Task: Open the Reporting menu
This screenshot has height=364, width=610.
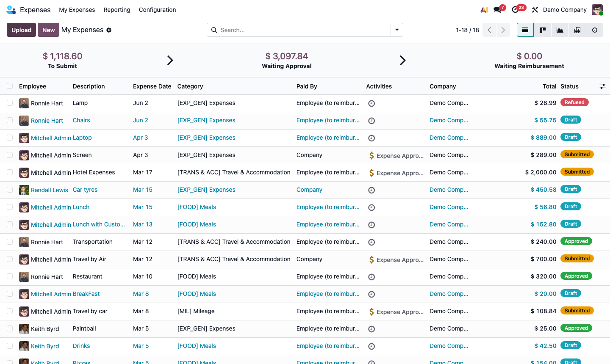Action: coord(117,10)
